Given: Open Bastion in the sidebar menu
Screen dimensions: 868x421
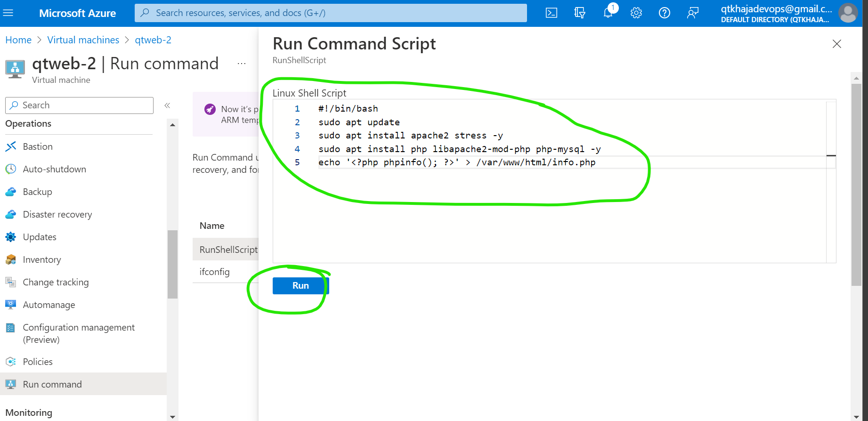Looking at the screenshot, I should pos(38,146).
